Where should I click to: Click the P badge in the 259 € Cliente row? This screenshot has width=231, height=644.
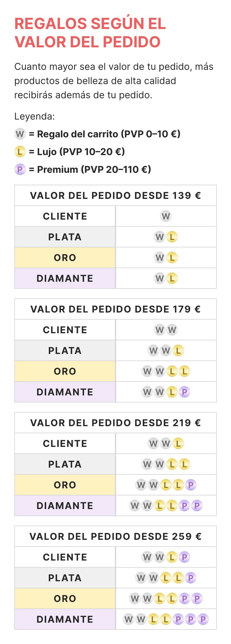[185, 557]
